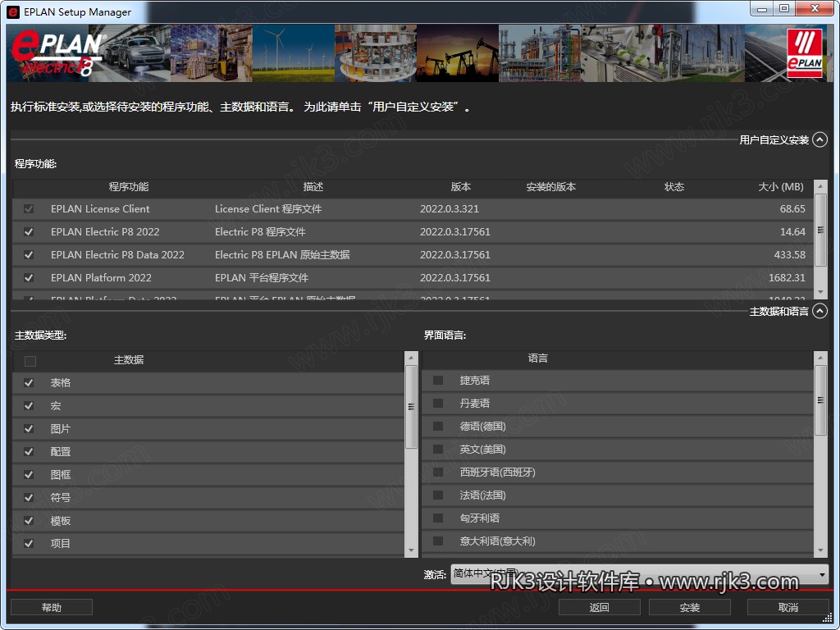
Task: Click size value 433.58
Action: [x=790, y=255]
